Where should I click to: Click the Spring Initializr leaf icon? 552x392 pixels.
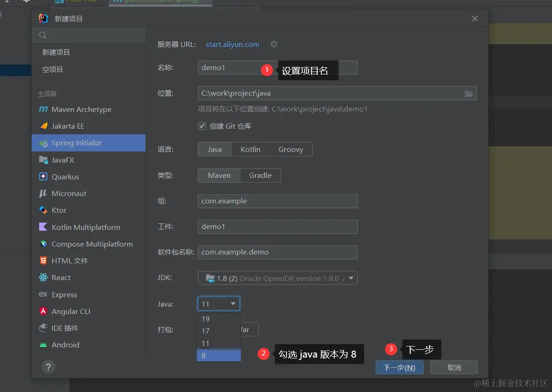point(43,143)
